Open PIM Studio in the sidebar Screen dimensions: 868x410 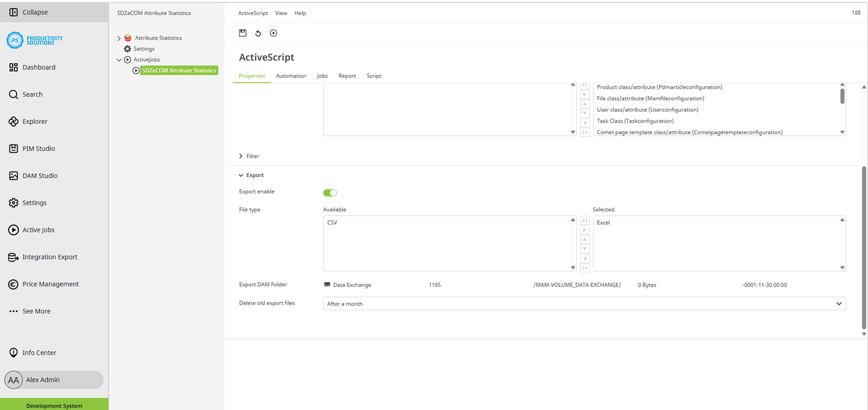tap(38, 149)
